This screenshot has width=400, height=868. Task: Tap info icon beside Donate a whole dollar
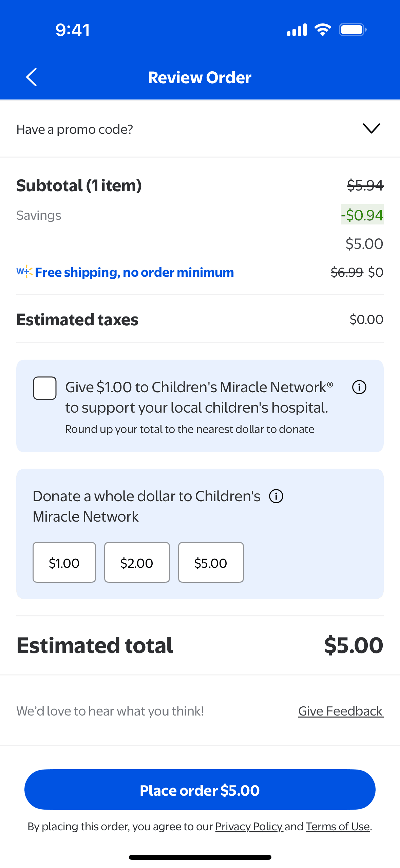click(x=276, y=496)
